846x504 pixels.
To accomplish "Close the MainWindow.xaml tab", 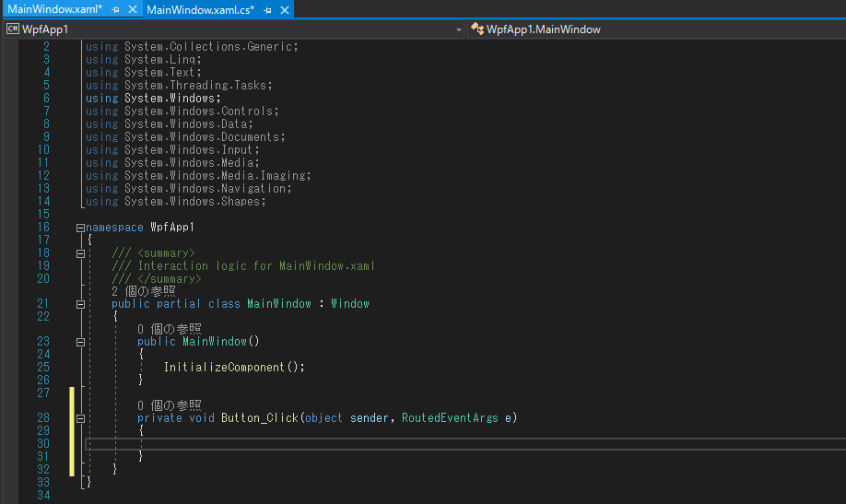I will tap(132, 10).
